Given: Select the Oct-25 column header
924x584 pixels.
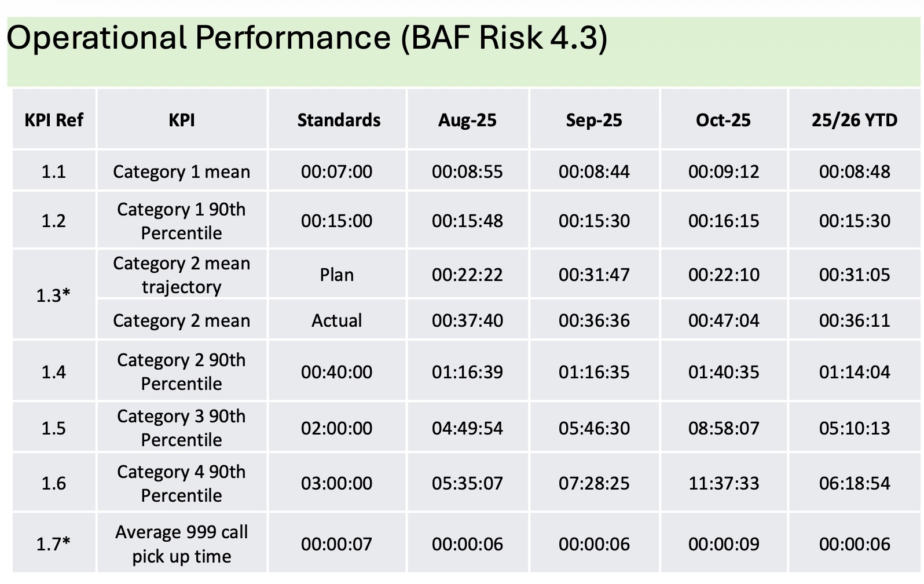Looking at the screenshot, I should 723,121.
